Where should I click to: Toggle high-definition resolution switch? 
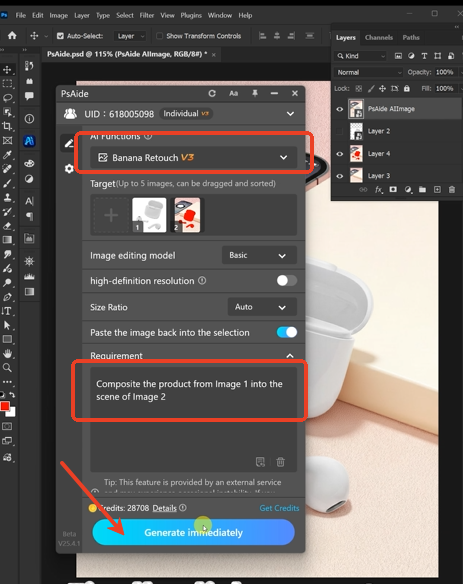tap(286, 280)
